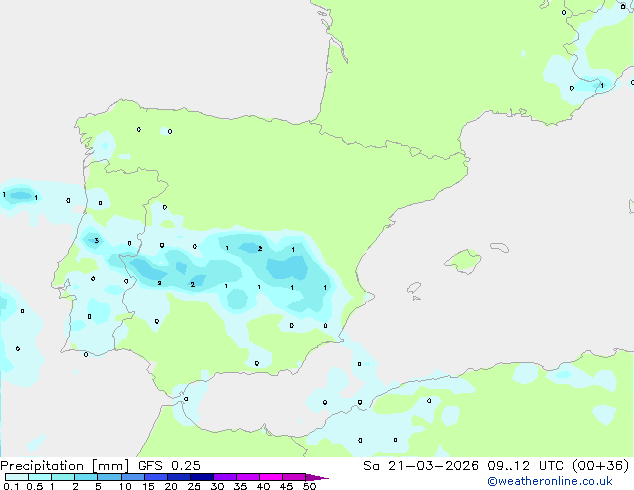Click the 40–45 mm magenta legend swatch

point(271,477)
